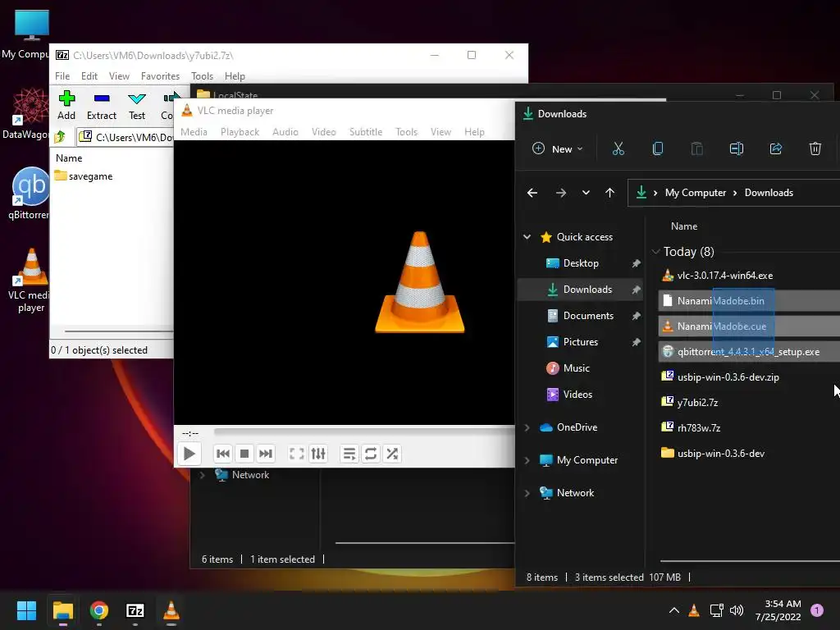Image resolution: width=840 pixels, height=630 pixels.
Task: Toggle the playlist view in VLC
Action: tap(349, 454)
